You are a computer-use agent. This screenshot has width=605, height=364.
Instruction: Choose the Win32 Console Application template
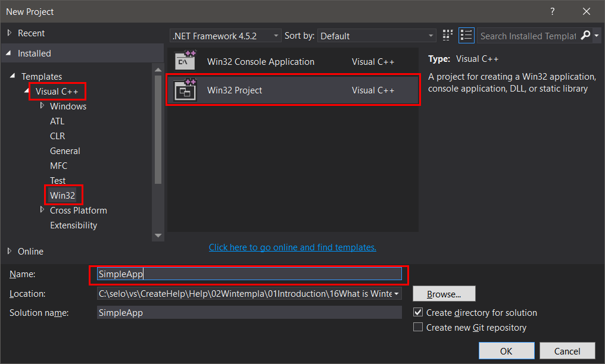tap(293, 62)
